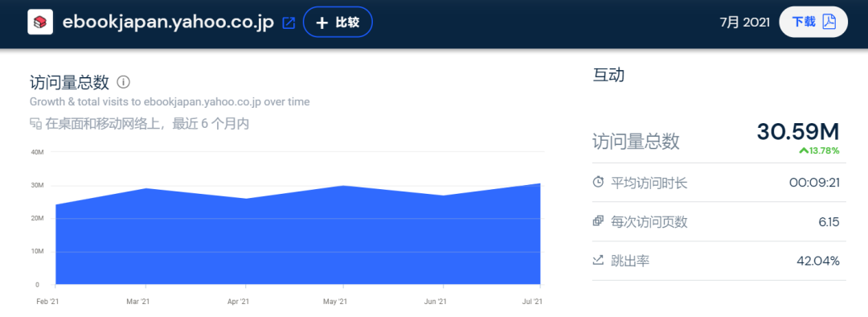Click the plus icon in the 比较 button
Image resolution: width=868 pixels, height=317 pixels.
click(321, 23)
